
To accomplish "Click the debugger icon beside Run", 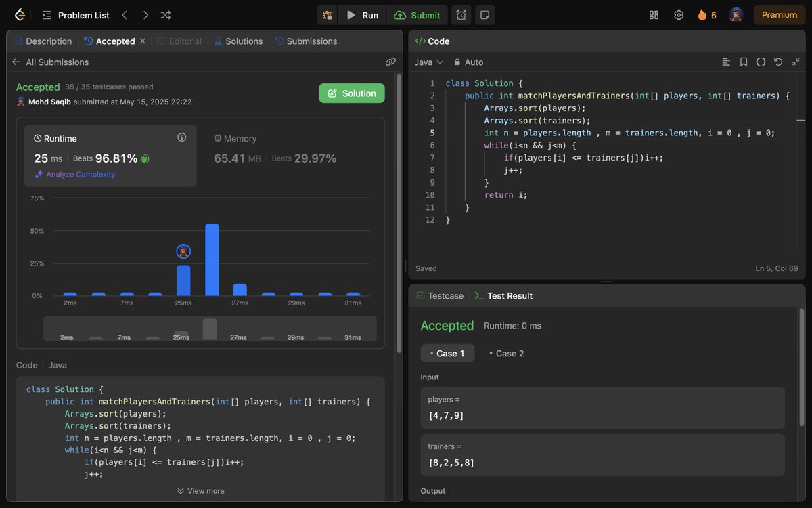I will [x=328, y=15].
